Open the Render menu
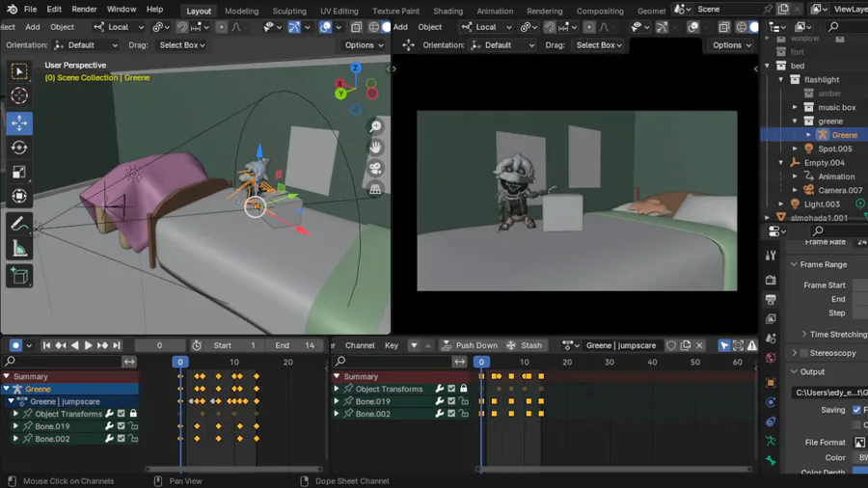Viewport: 868px width, 488px height. (84, 10)
